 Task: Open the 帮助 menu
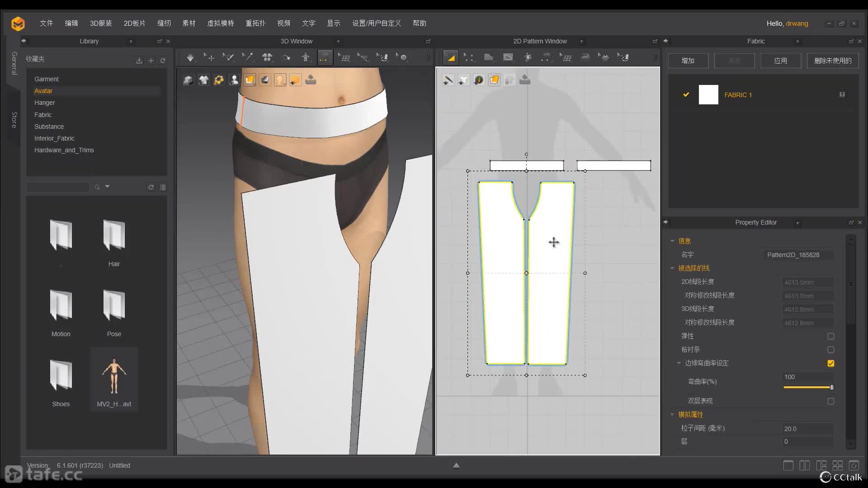click(x=420, y=23)
